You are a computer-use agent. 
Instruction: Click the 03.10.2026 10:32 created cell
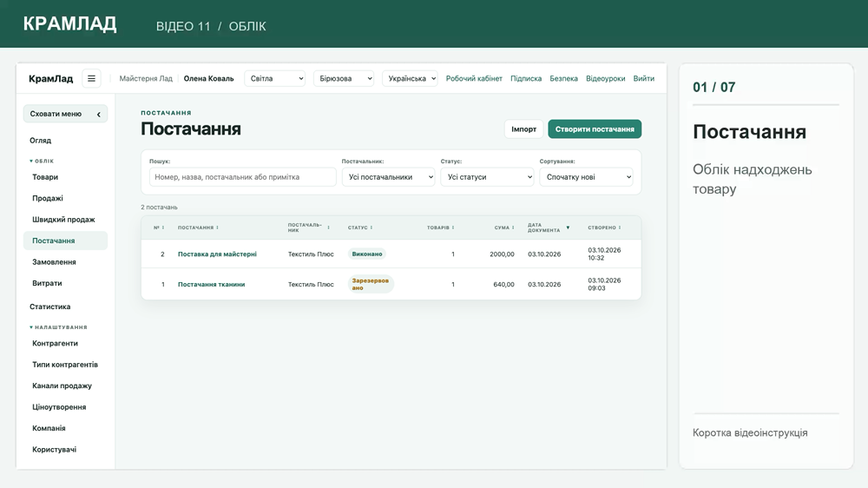coord(604,254)
